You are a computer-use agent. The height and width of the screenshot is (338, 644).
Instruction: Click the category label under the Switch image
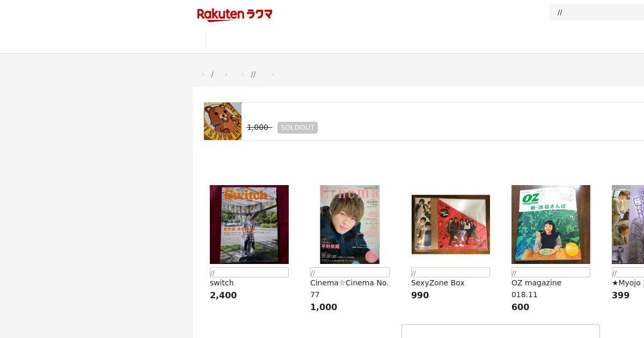(x=249, y=273)
